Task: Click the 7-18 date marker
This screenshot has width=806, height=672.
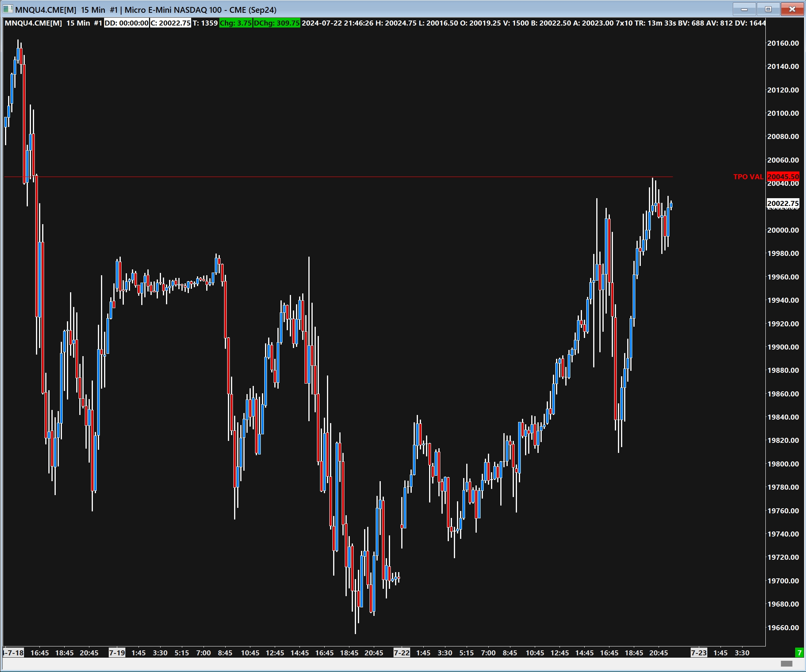Action: (x=14, y=653)
